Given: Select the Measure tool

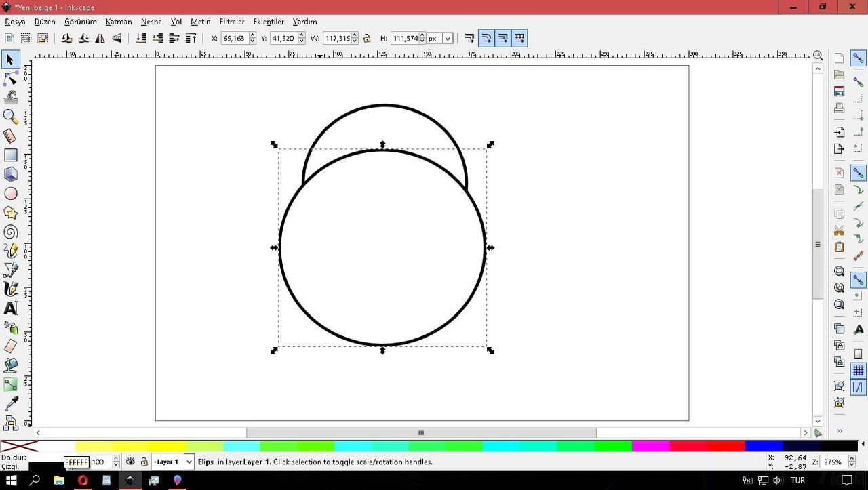Looking at the screenshot, I should 11,136.
